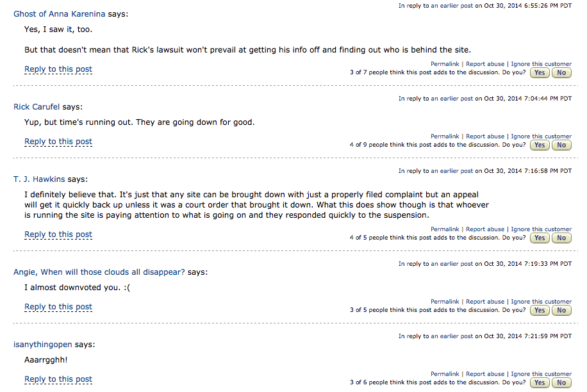Vote No on isanythingopen's post
This screenshot has width=587, height=392.
pyautogui.click(x=561, y=383)
